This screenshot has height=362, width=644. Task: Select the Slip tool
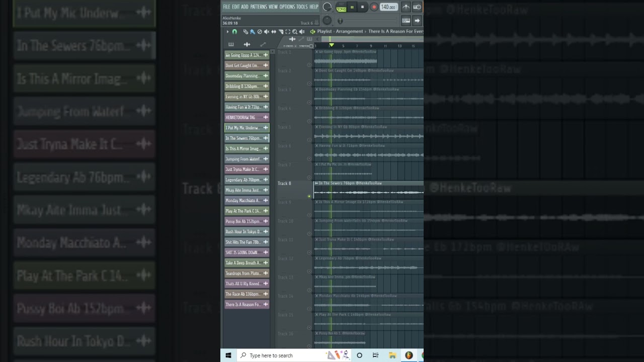pyautogui.click(x=274, y=32)
